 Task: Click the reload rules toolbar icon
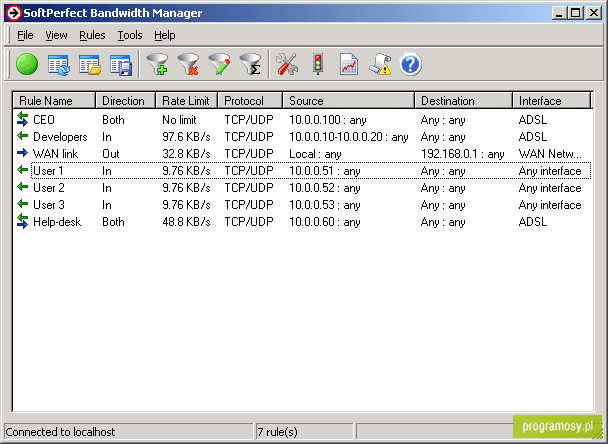point(59,65)
